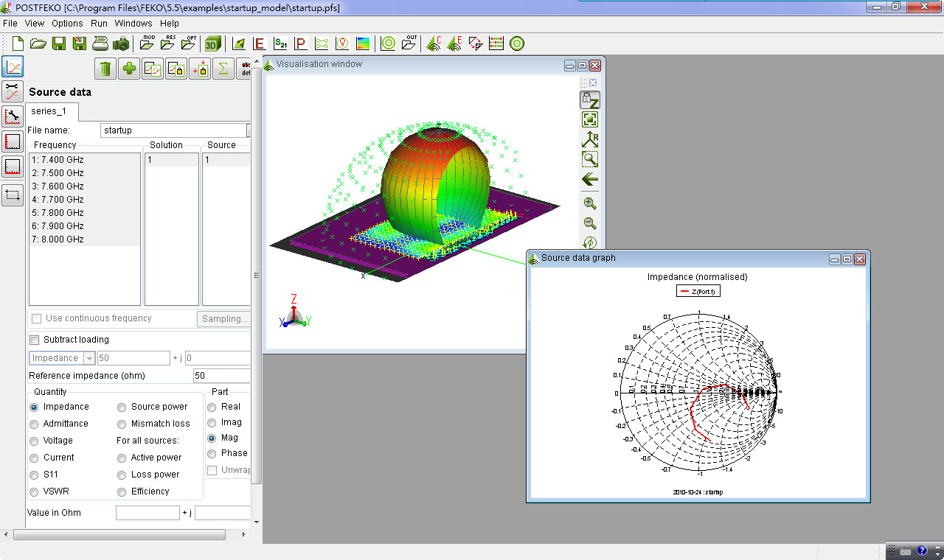Click the Value in Ohm real part field

pos(147,513)
